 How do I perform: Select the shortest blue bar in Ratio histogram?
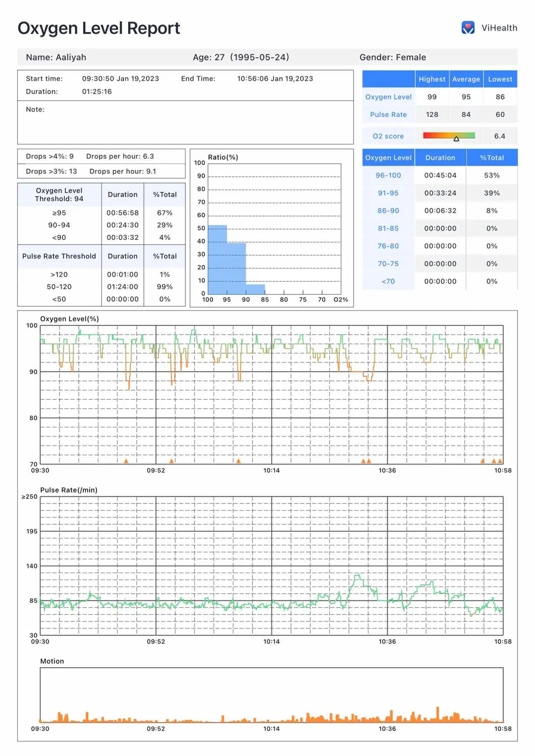tap(255, 289)
